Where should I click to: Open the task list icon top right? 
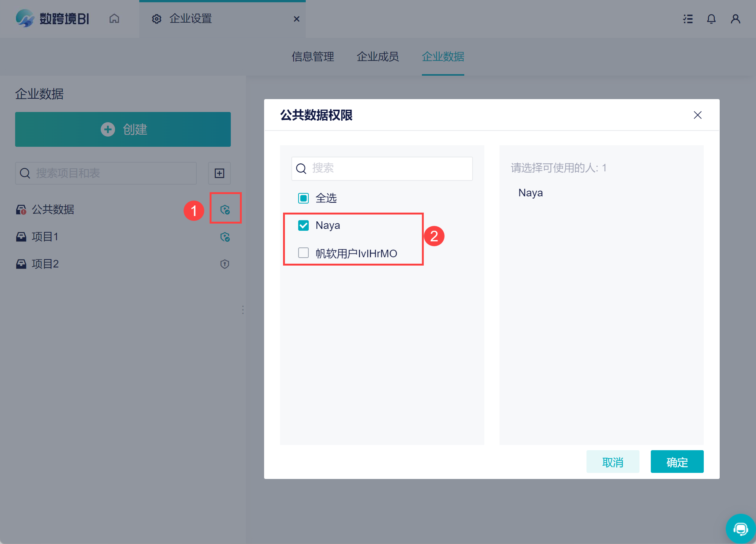(688, 19)
